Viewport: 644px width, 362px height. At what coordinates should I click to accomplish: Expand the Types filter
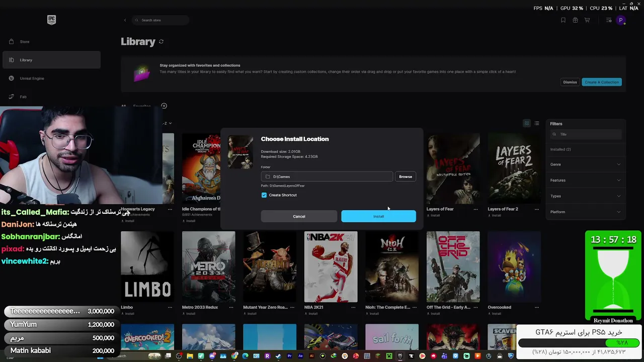point(586,196)
